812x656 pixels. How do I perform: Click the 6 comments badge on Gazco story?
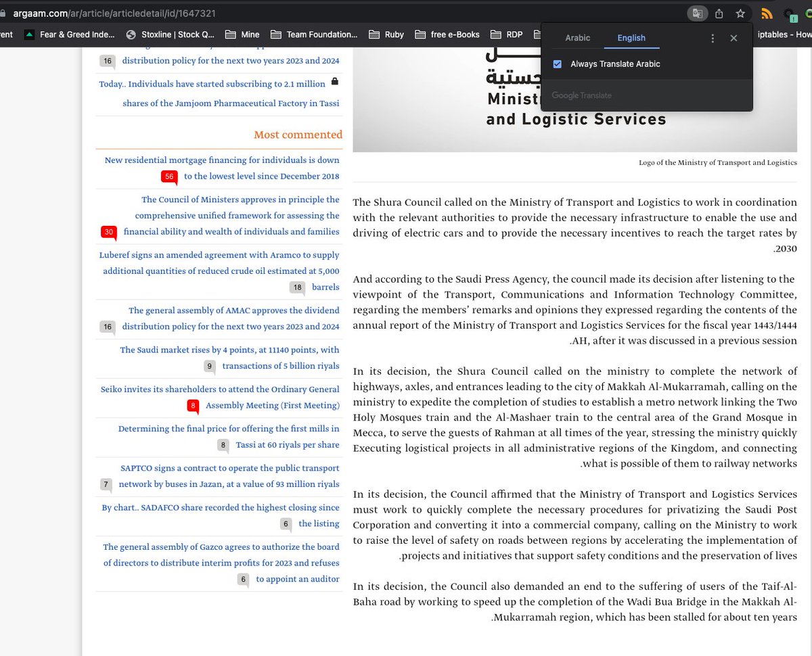(x=244, y=580)
